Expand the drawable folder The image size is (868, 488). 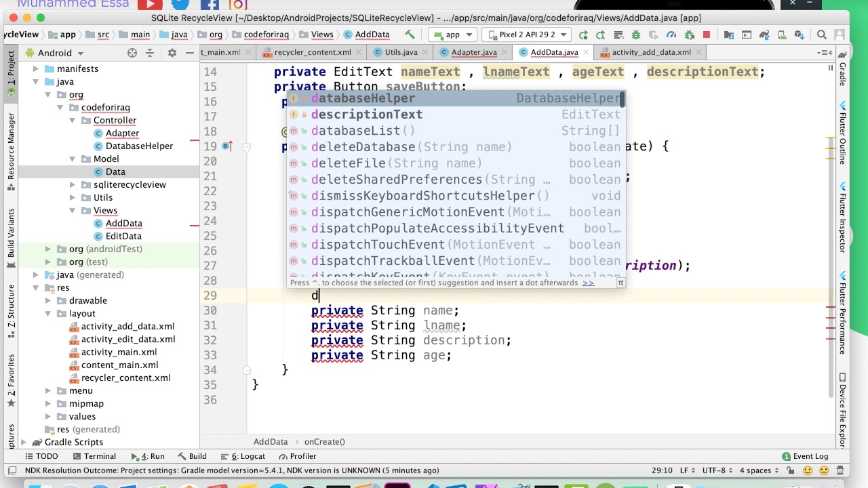click(47, 300)
